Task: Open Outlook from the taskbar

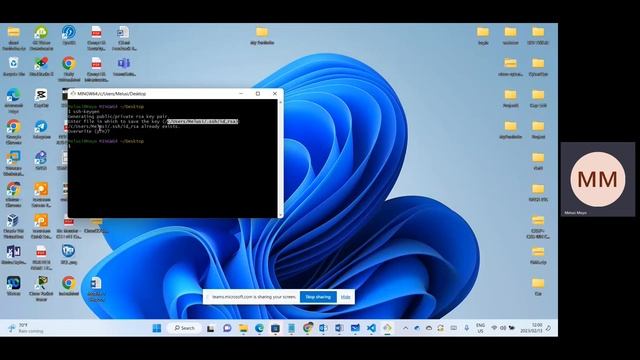Action: coord(323,328)
